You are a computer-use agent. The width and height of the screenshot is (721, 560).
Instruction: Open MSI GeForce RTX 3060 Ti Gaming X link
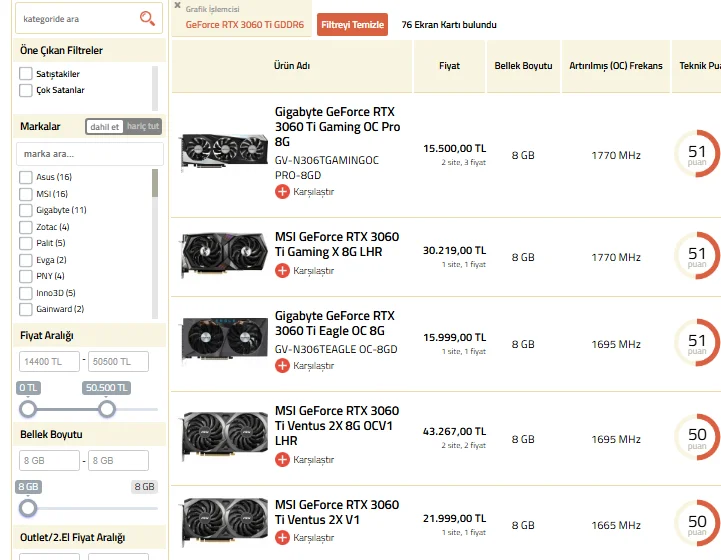tap(336, 244)
